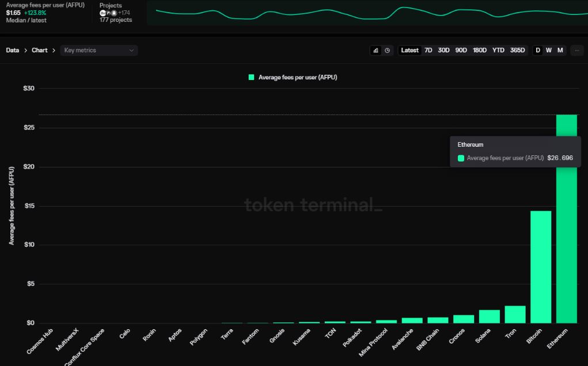Click the BNB Chain bar
Viewport: 588px width, 366px height.
click(x=438, y=320)
